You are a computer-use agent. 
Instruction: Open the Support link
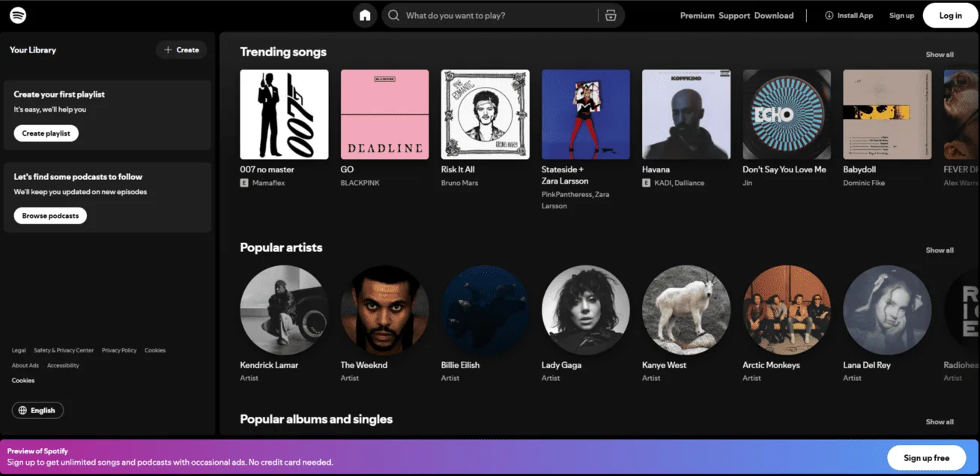(x=734, y=15)
